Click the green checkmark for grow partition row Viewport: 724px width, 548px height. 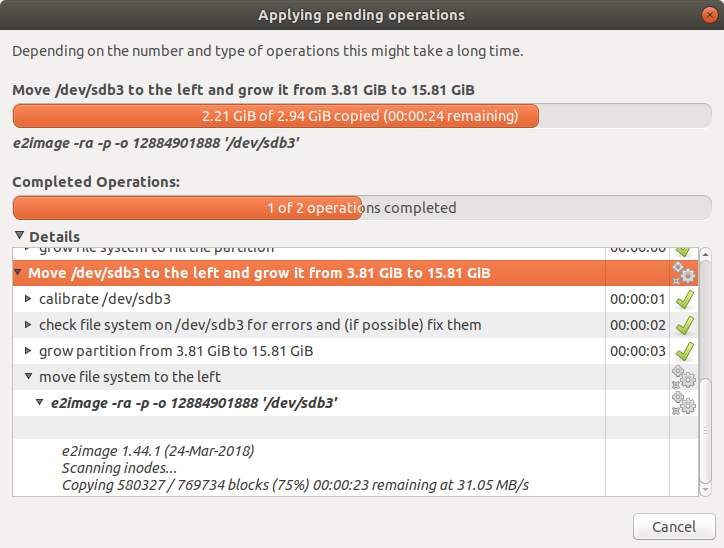click(x=684, y=351)
